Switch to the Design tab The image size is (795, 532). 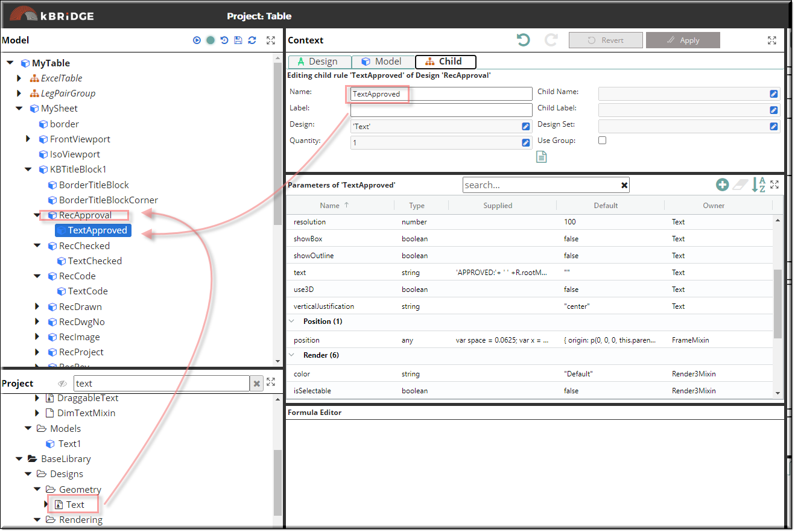tap(321, 62)
